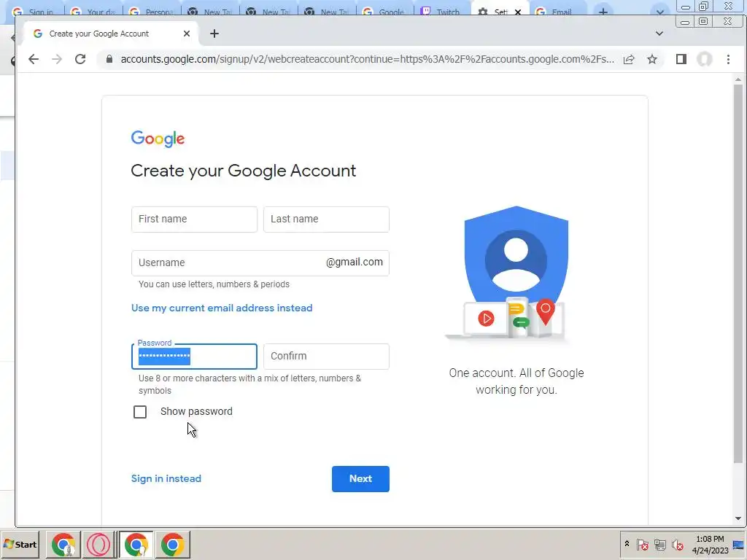The height and width of the screenshot is (560, 747).
Task: Reload the page with the refresh icon
Action: tap(80, 59)
